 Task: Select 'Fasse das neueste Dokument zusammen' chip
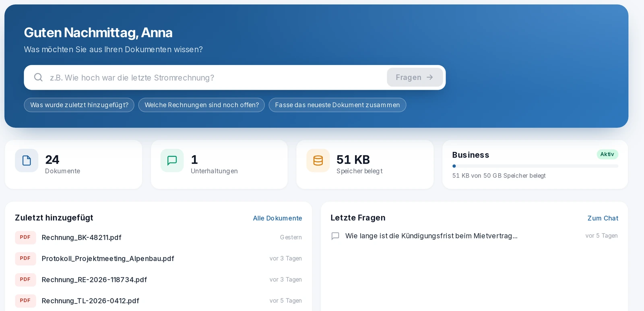click(337, 105)
